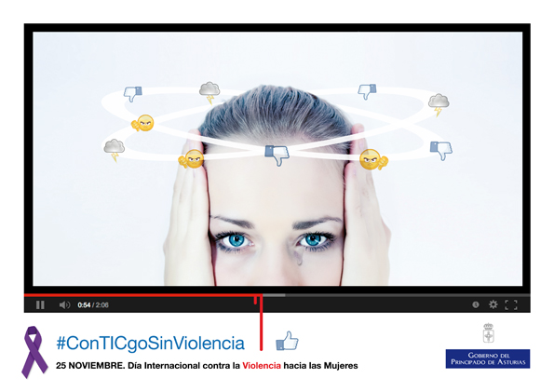This screenshot has width=554, height=392.
Task: Mute the video using the speaker icon
Action: tap(64, 304)
